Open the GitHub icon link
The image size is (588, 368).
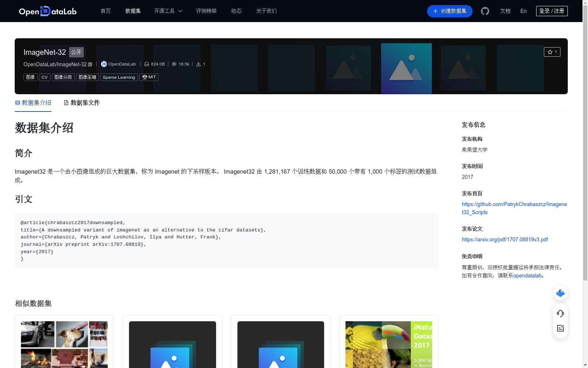(x=485, y=11)
